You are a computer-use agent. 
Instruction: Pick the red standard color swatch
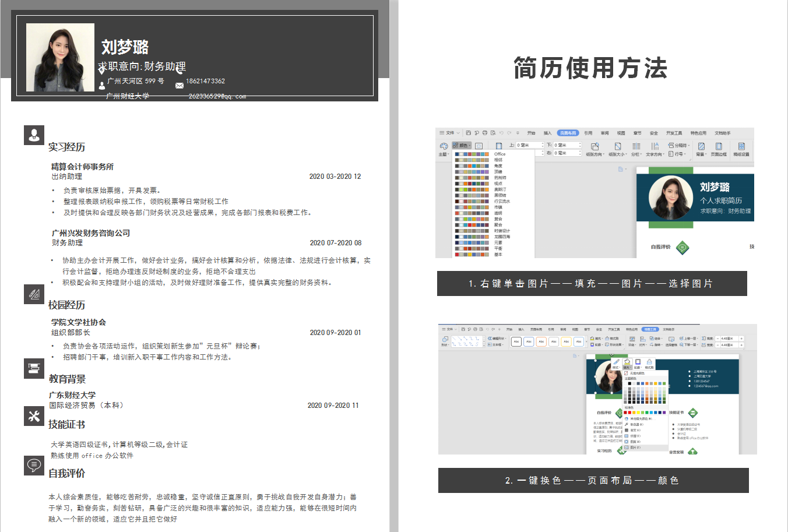629,412
